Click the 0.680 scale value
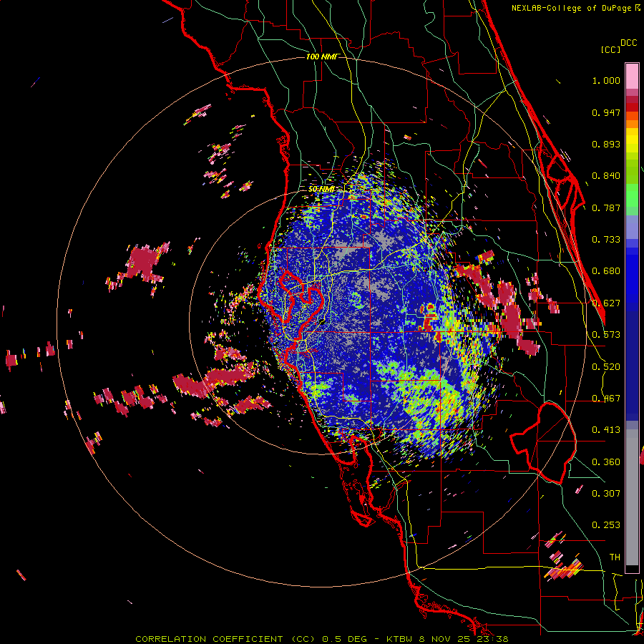This screenshot has height=644, width=644. pos(606,271)
